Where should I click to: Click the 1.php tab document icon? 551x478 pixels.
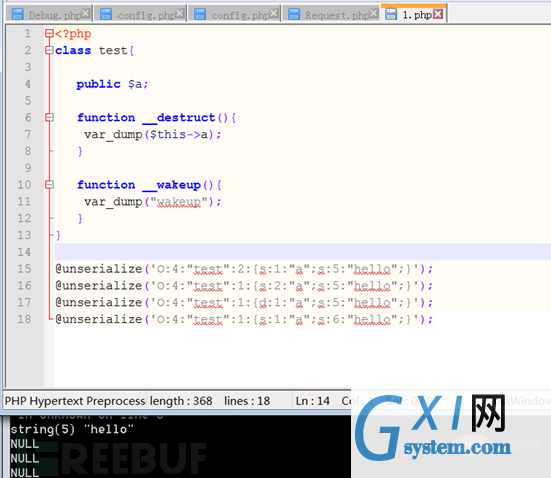click(391, 14)
